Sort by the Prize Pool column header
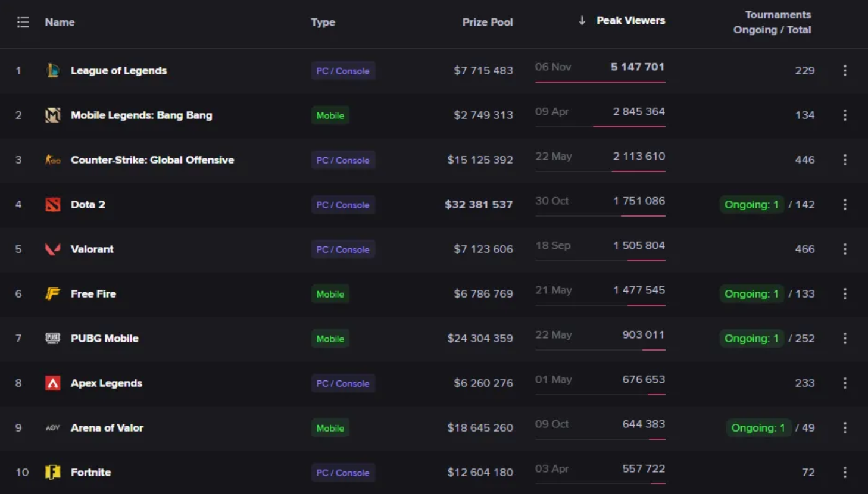The height and width of the screenshot is (494, 868). 487,22
